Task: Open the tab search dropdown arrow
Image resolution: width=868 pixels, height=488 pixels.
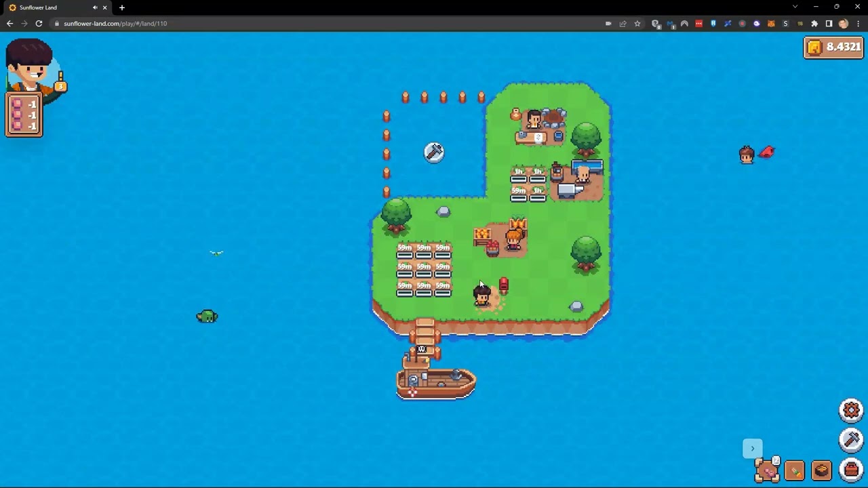Action: pyautogui.click(x=795, y=7)
